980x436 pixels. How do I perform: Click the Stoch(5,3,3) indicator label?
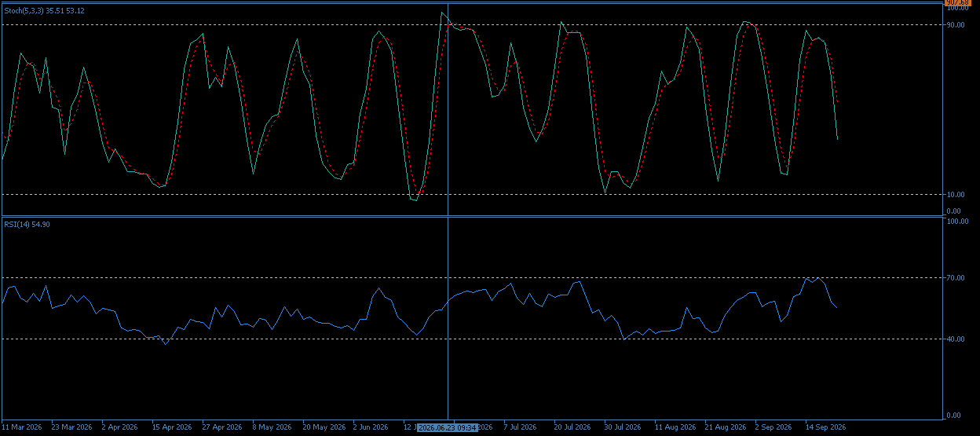[45, 11]
